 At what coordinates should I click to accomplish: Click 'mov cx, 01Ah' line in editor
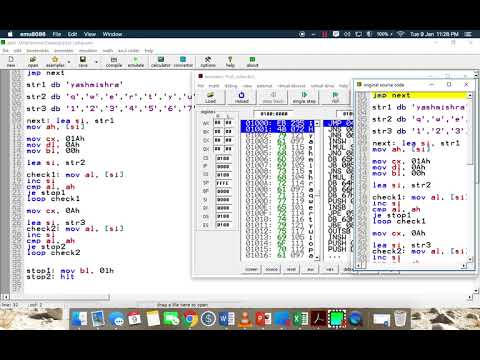coord(55,139)
